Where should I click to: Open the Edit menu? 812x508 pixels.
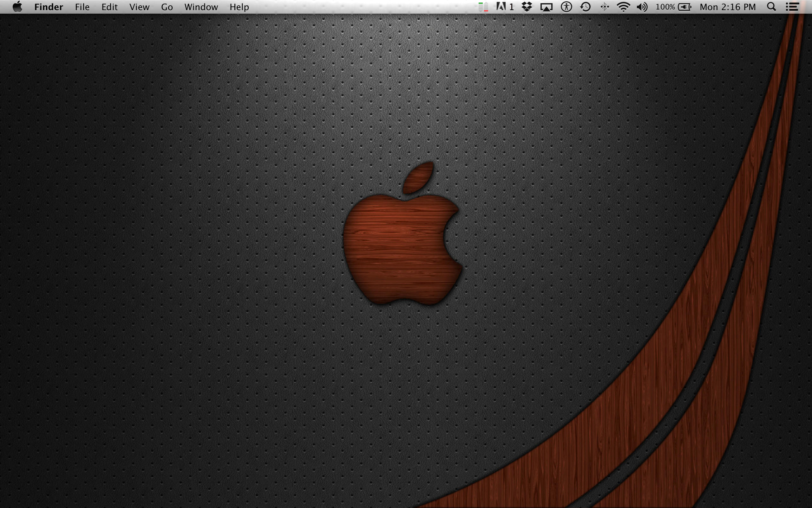tap(109, 7)
